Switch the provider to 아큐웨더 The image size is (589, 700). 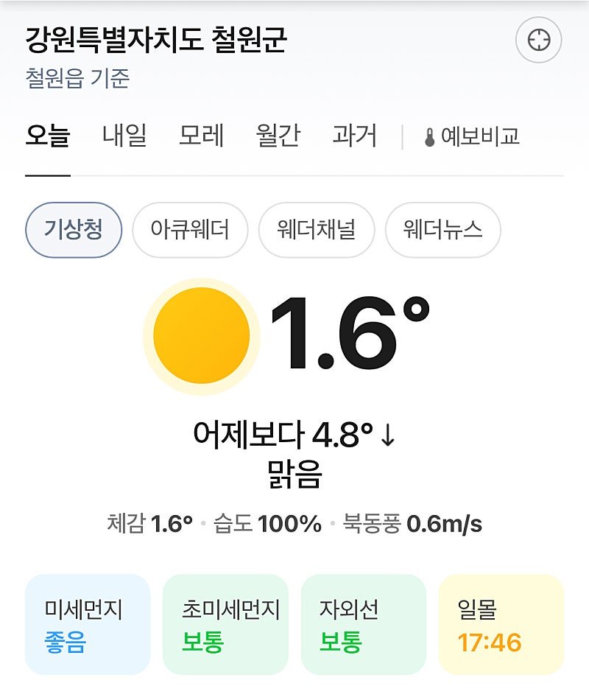tap(190, 230)
